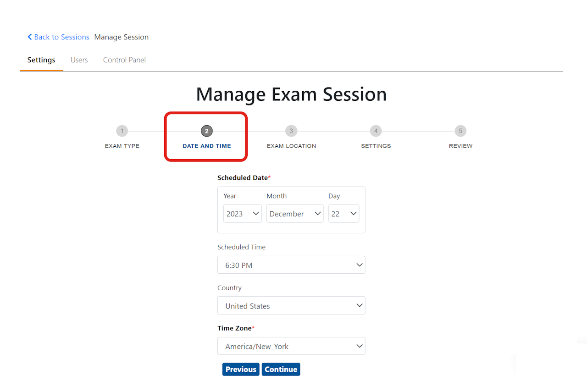The height and width of the screenshot is (392, 587).
Task: Open the Day dropdown showing 22
Action: (343, 214)
